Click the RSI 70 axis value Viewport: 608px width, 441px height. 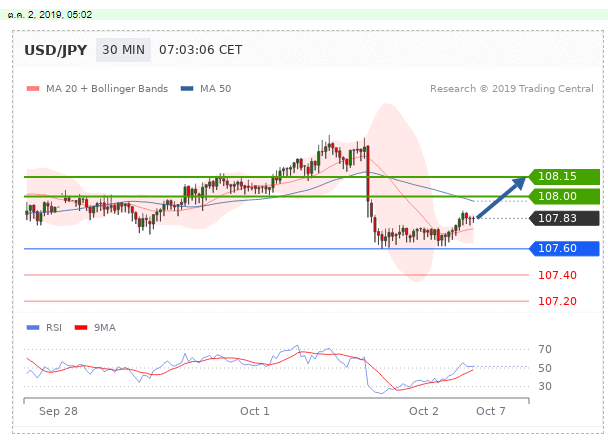click(x=545, y=349)
